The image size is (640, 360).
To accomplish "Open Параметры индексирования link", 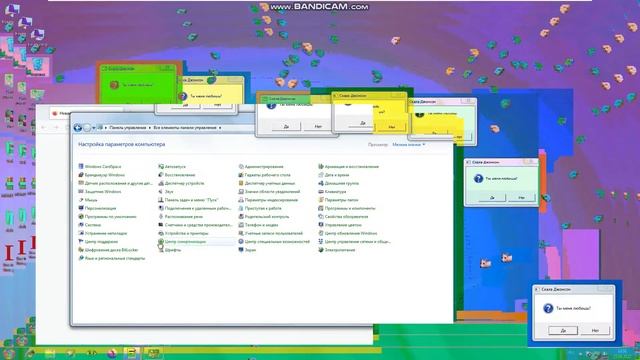I will click(268, 200).
